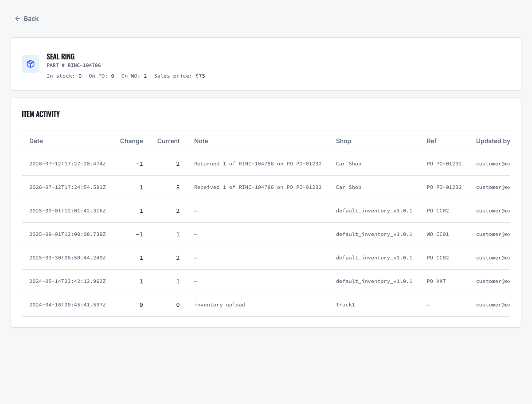The height and width of the screenshot is (404, 532).
Task: Click Change value 0 in inventory upload row
Action: (141, 305)
